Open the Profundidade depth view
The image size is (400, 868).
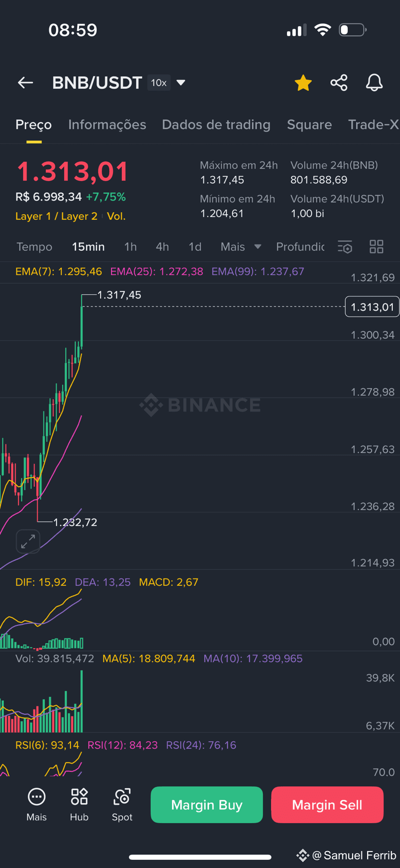point(300,247)
